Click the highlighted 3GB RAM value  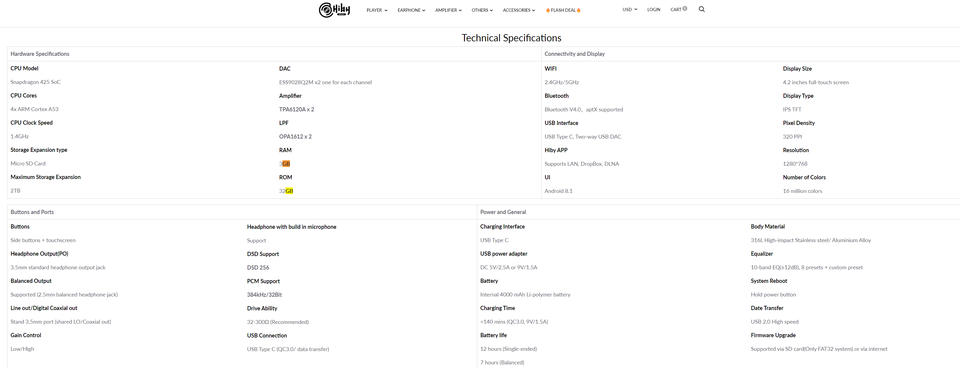click(x=285, y=163)
